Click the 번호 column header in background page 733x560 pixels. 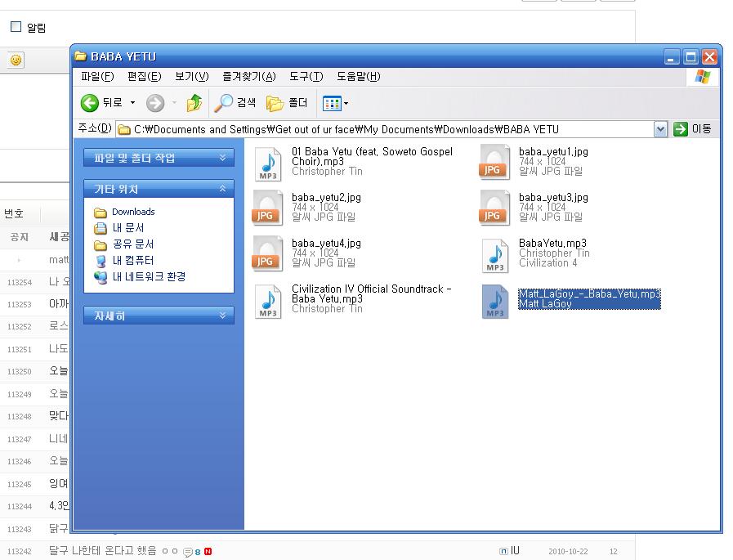(14, 213)
